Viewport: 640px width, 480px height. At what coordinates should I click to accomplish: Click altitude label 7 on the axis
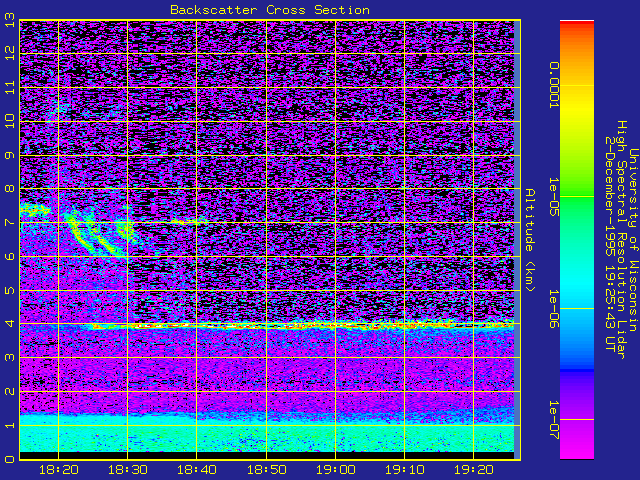10,222
